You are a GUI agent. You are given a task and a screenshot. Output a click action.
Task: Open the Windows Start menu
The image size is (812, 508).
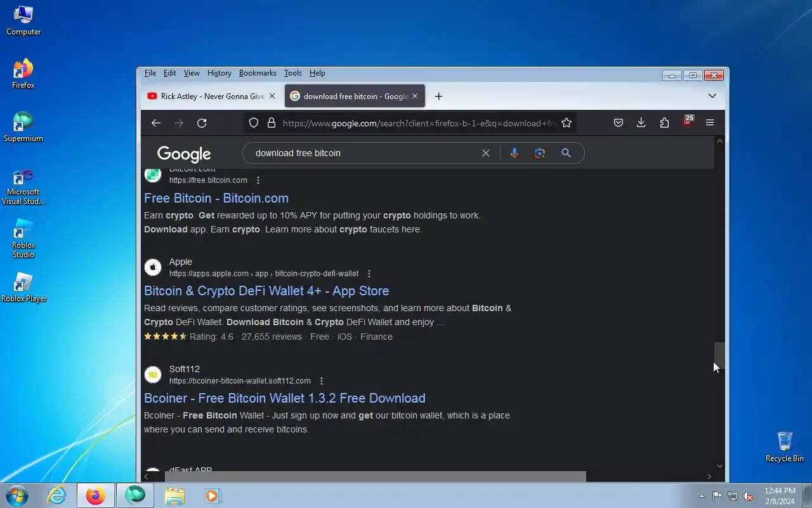click(17, 495)
